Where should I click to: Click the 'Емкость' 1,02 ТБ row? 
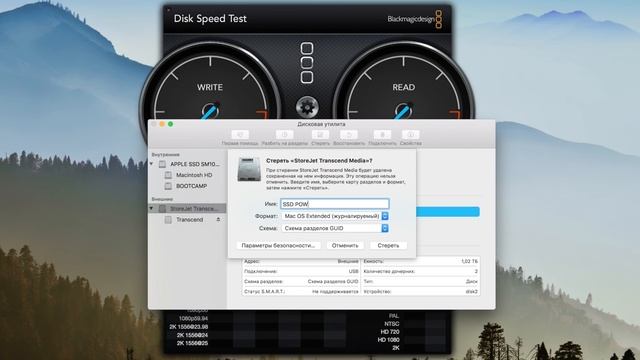coord(420,261)
